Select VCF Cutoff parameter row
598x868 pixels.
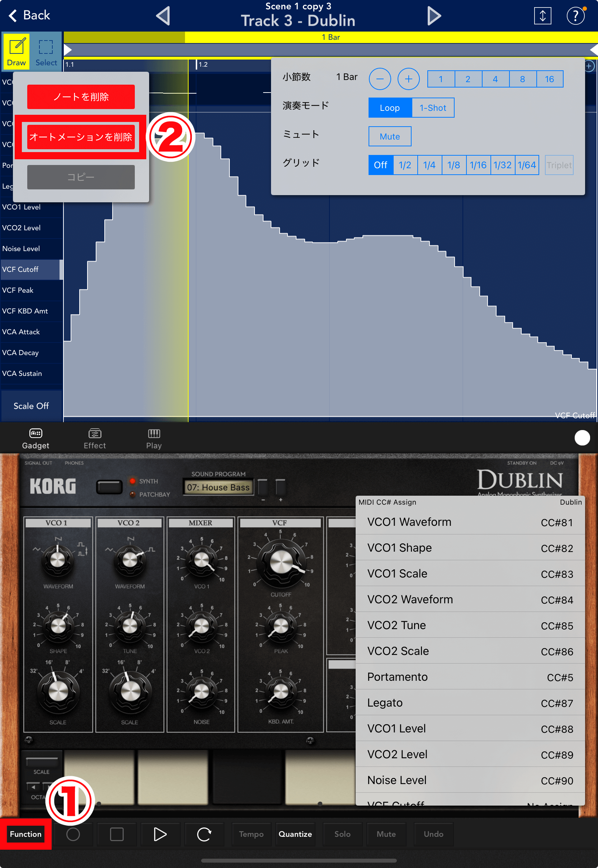pos(31,269)
